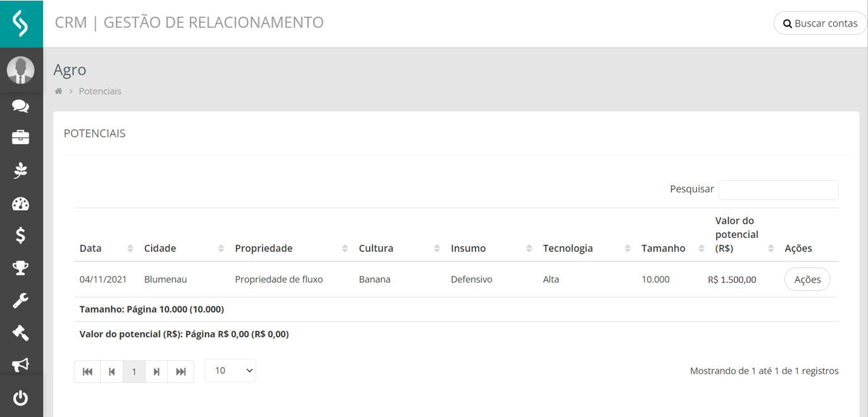Click the date 04/11/2021 cell
Screen dimensions: 868x417
coord(103,280)
